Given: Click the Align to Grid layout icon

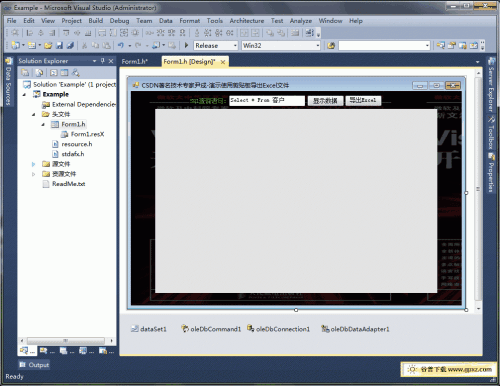Looking at the screenshot, I should coord(15,33).
